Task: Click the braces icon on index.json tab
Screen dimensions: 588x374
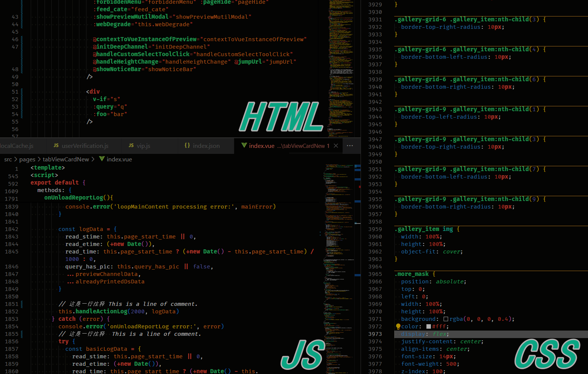Action: (187, 145)
